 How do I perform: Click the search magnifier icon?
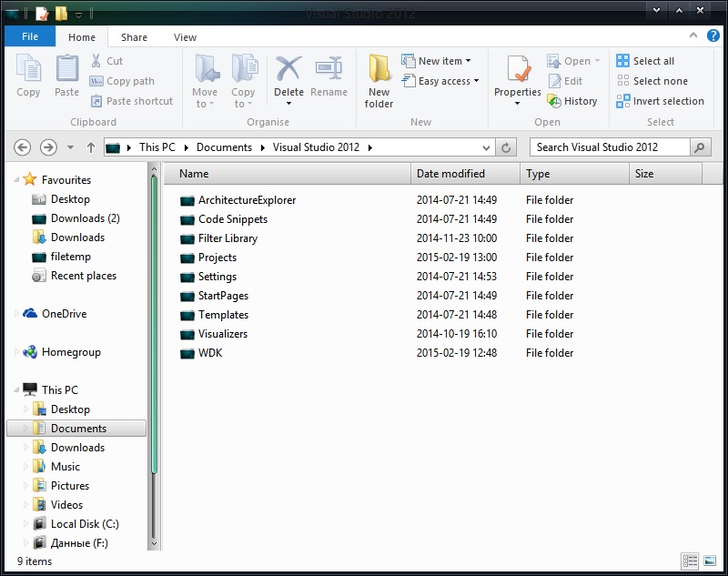coord(700,147)
